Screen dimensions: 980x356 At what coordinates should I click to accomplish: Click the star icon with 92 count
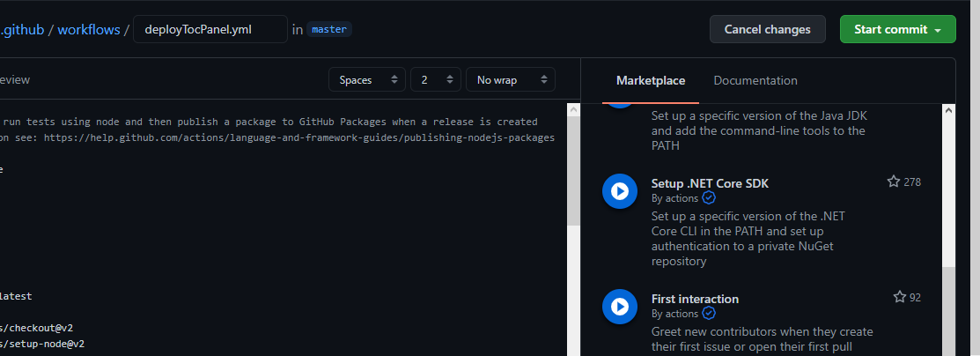pos(899,297)
